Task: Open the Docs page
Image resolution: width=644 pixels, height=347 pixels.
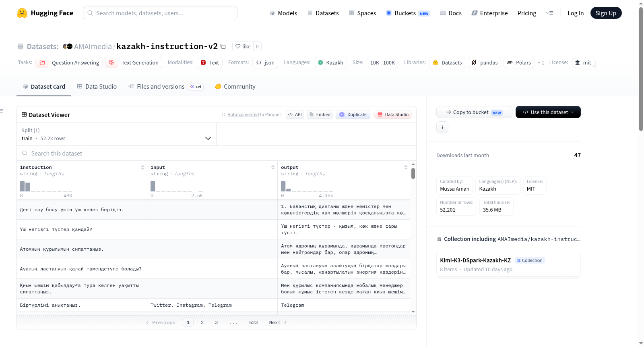Action: [451, 13]
